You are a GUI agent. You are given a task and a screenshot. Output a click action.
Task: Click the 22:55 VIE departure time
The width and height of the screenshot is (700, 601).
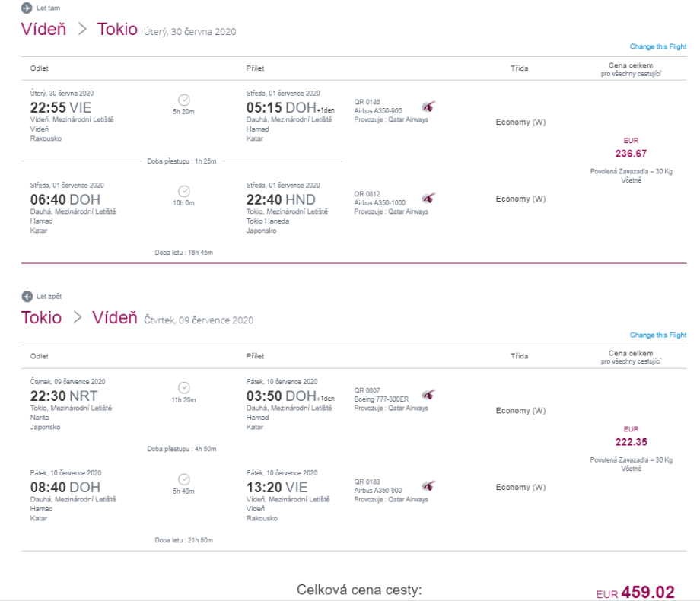click(60, 107)
